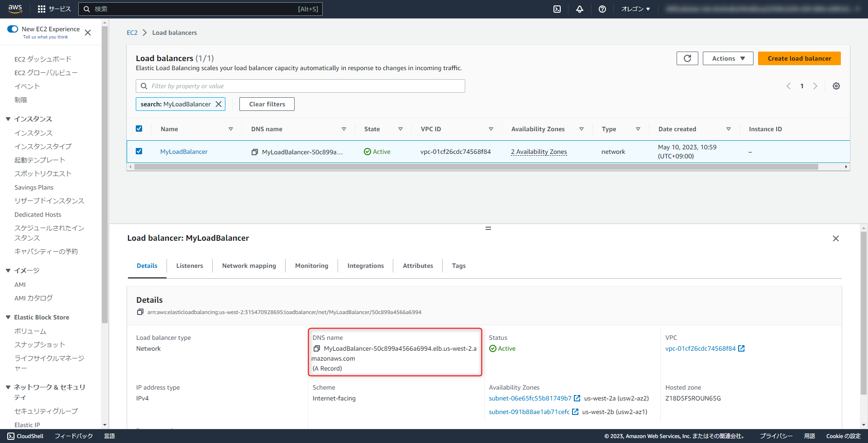The image size is (868, 443).
Task: Open the オレゴン region selector
Action: click(x=634, y=9)
